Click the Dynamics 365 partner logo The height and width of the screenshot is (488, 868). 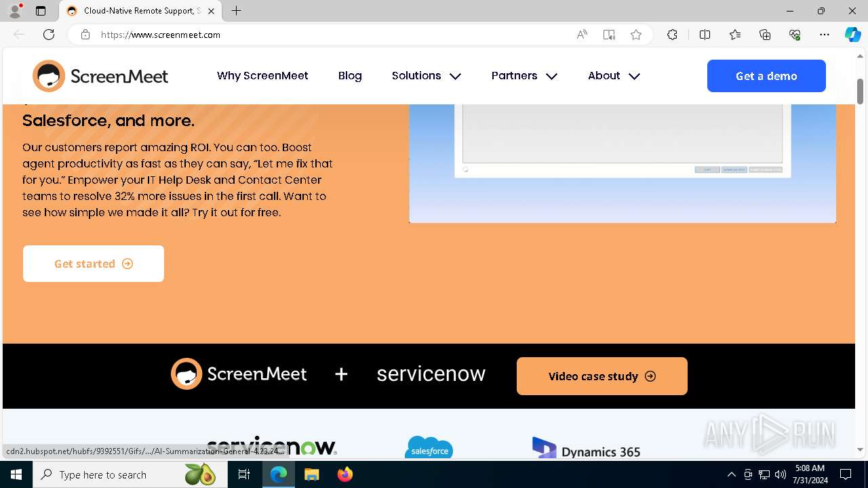587,448
